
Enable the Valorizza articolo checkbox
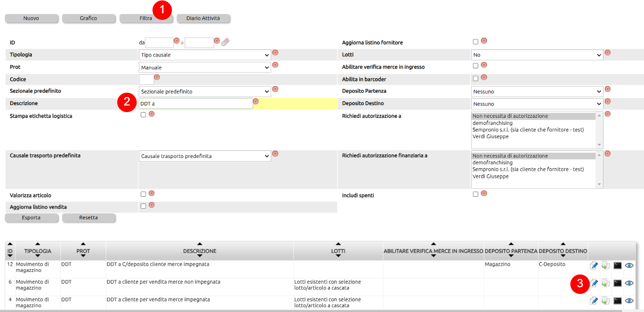(143, 194)
